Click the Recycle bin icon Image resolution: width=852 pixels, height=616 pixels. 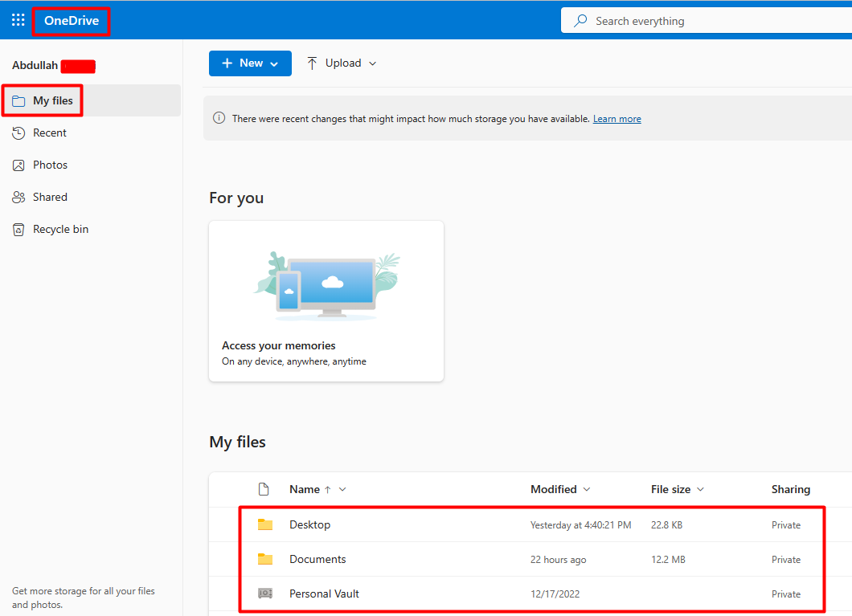pos(18,230)
